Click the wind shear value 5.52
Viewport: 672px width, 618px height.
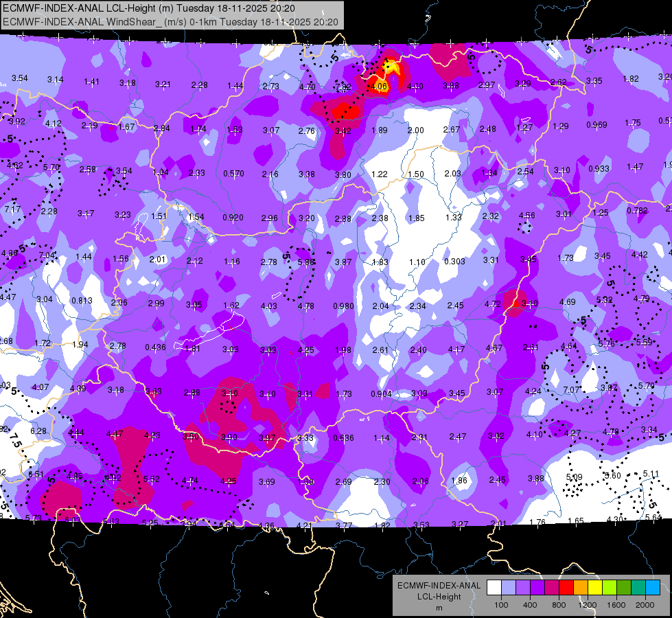click(x=151, y=479)
